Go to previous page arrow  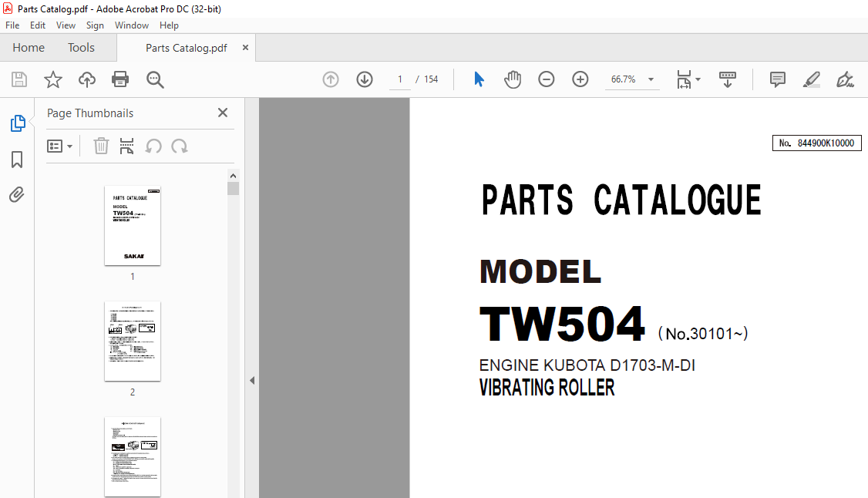(x=331, y=79)
